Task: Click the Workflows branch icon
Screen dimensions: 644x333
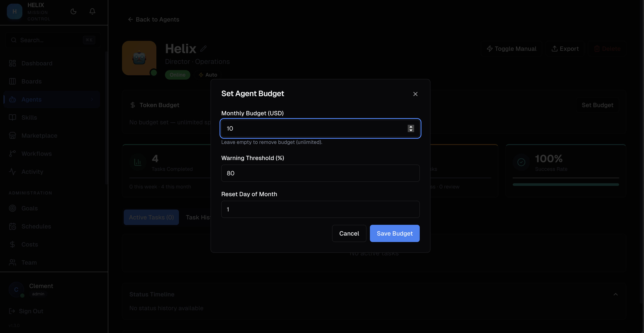Action: coord(12,153)
